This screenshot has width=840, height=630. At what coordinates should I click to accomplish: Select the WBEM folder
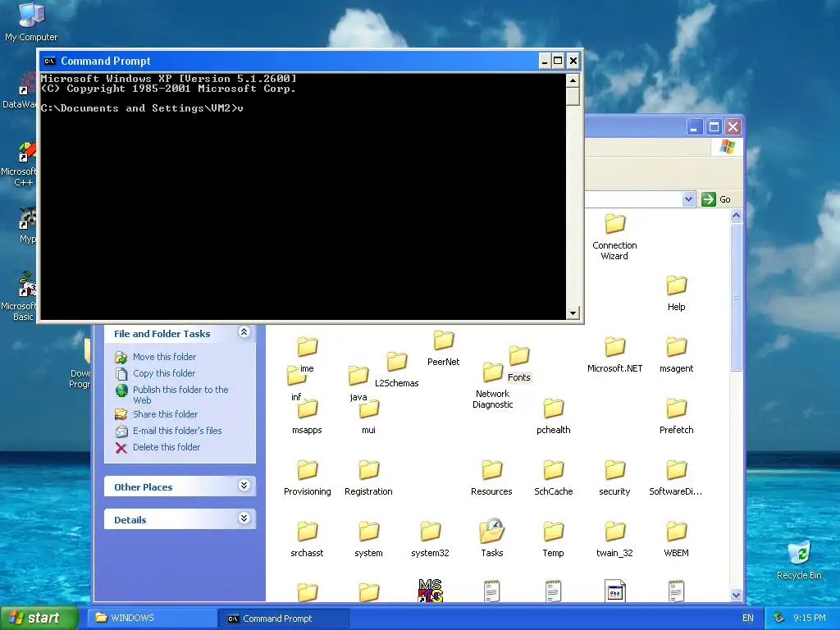coord(676,540)
